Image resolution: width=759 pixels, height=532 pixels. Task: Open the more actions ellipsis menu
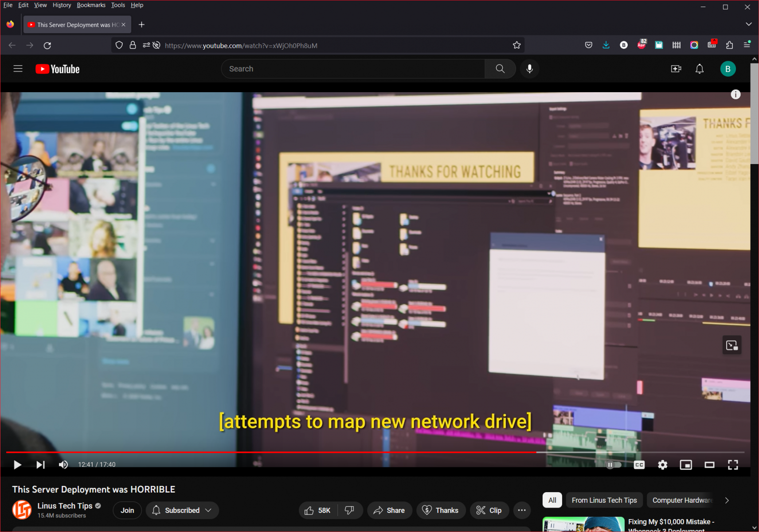tap(522, 510)
